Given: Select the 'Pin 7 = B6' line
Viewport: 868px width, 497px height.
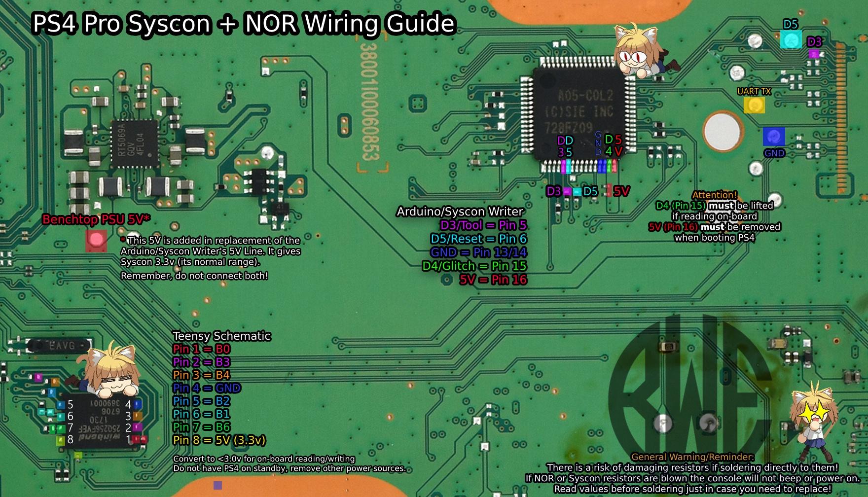Looking at the screenshot, I should (201, 427).
